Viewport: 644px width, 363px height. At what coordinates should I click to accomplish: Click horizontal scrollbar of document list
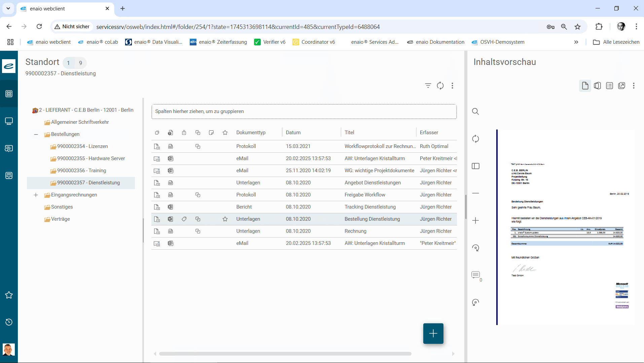[x=285, y=354]
